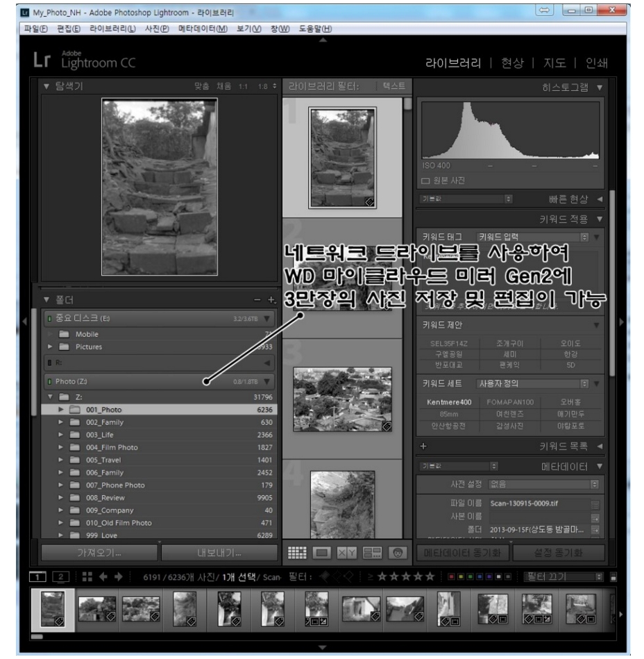Click the filmstrip grid shortcut icon
The width and height of the screenshot is (644, 659).
coord(87,576)
